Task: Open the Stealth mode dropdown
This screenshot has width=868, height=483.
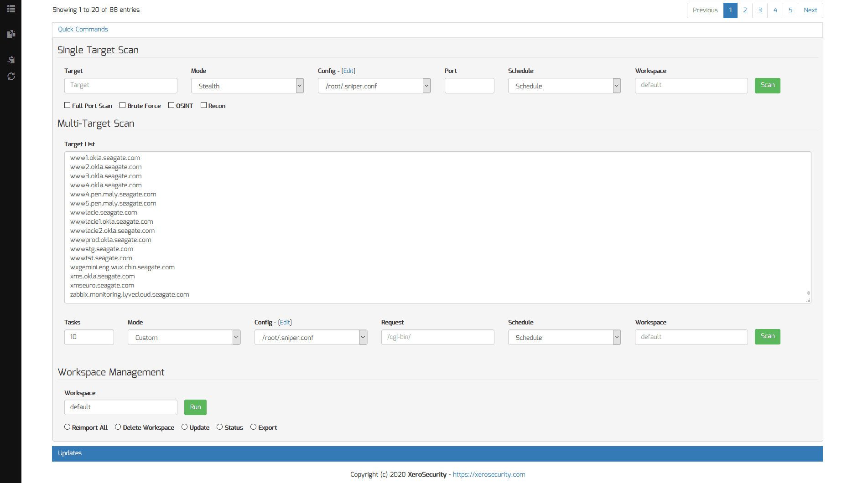Action: tap(247, 86)
